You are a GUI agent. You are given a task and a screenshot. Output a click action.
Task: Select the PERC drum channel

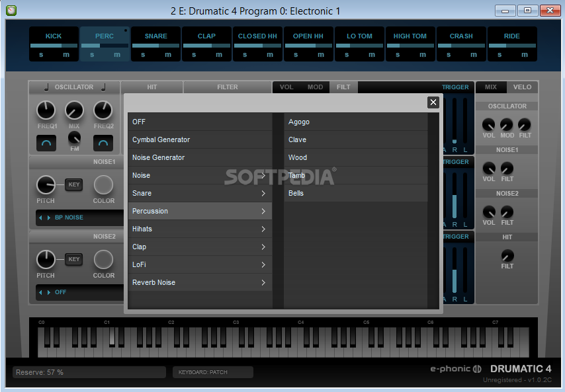point(105,36)
